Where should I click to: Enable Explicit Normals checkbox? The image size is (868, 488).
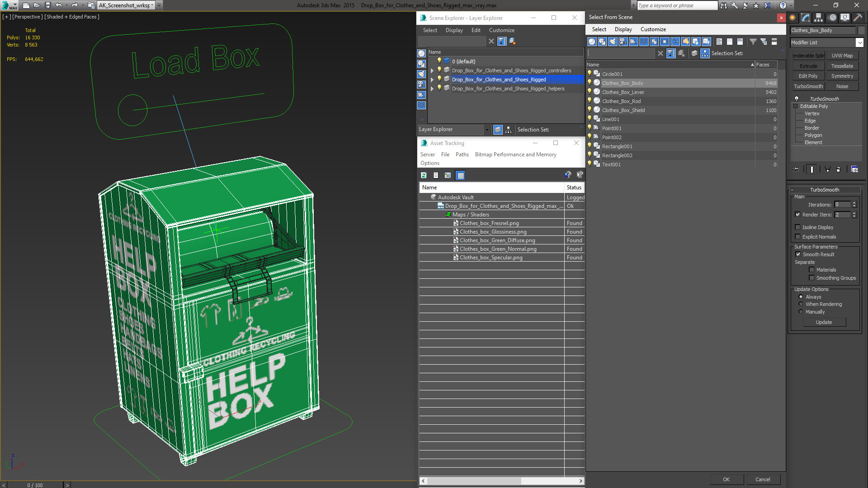(x=798, y=237)
